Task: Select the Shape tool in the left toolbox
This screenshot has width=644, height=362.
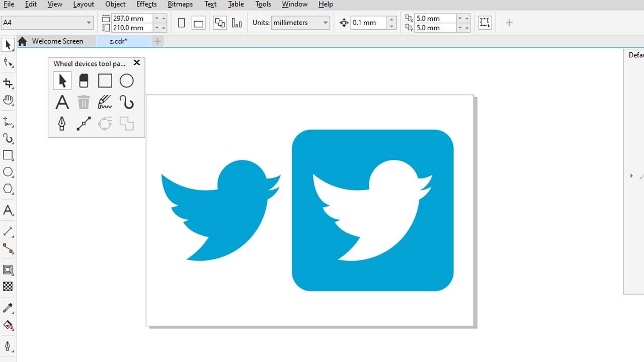Action: coord(8,62)
